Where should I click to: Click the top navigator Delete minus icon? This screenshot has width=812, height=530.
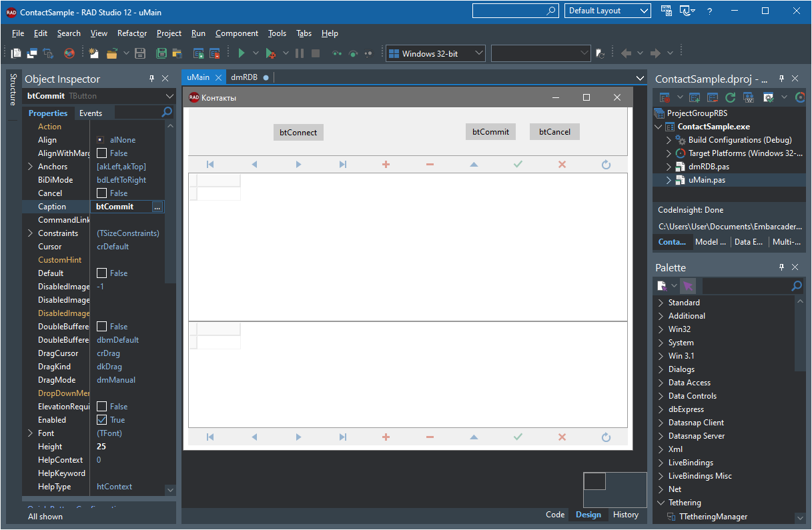click(x=430, y=164)
